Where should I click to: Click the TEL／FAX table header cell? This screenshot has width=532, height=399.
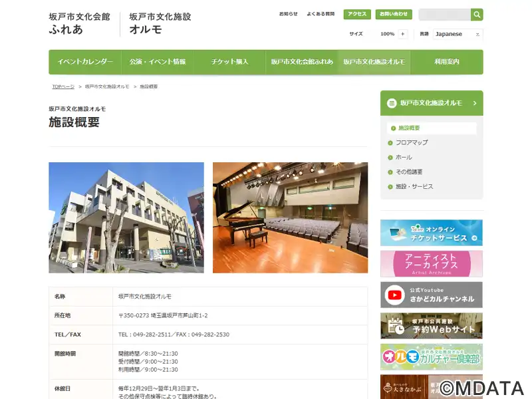point(80,334)
